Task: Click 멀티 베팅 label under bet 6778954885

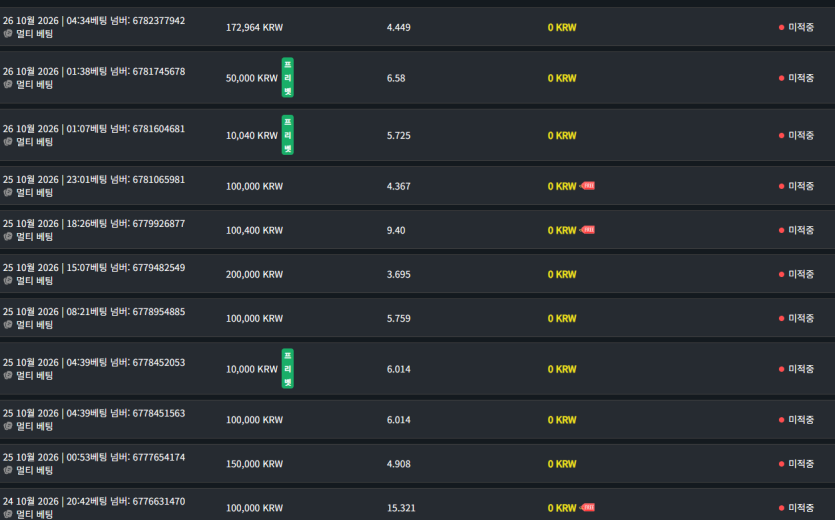Action: (35, 324)
